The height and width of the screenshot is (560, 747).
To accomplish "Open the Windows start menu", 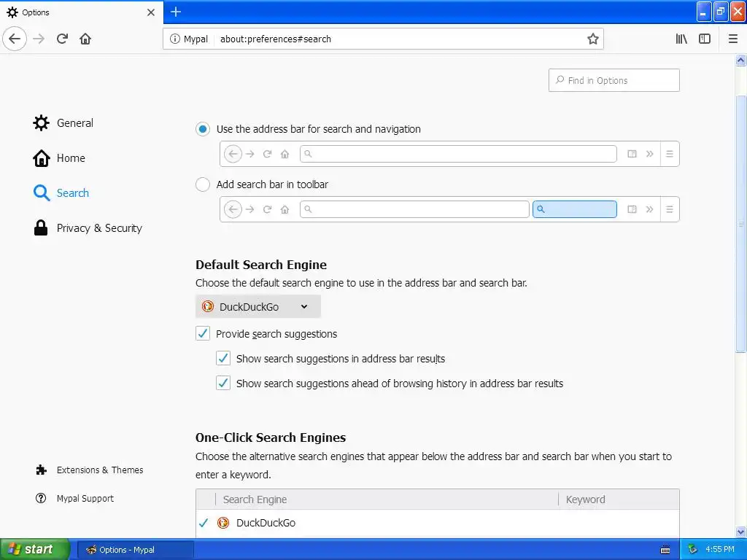I will point(35,549).
